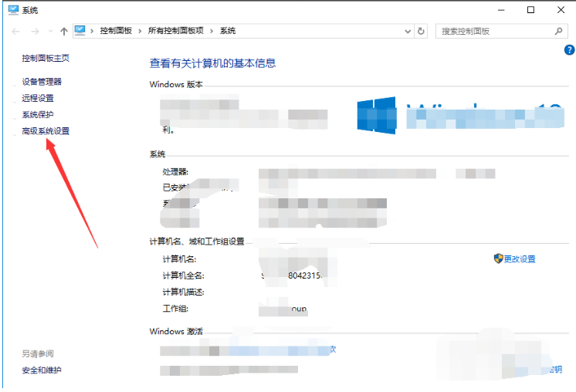The width and height of the screenshot is (576, 392).
Task: Select 控制面板 breadcrumb in address bar
Action: tap(116, 31)
